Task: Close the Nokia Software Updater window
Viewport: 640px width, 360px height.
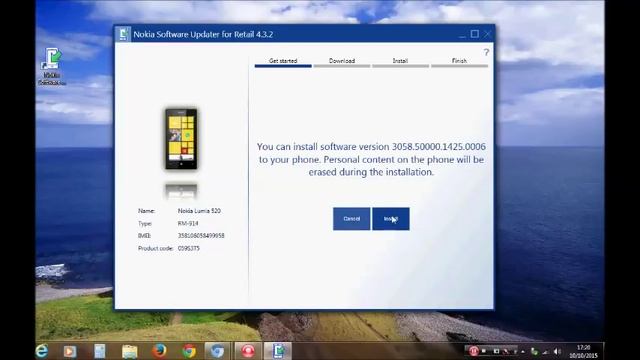Action: click(487, 34)
